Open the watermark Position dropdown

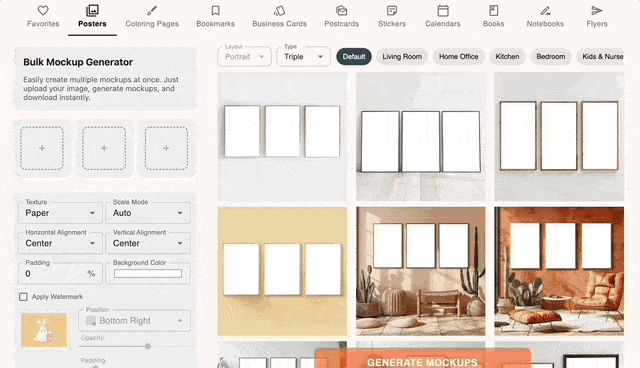[134, 321]
